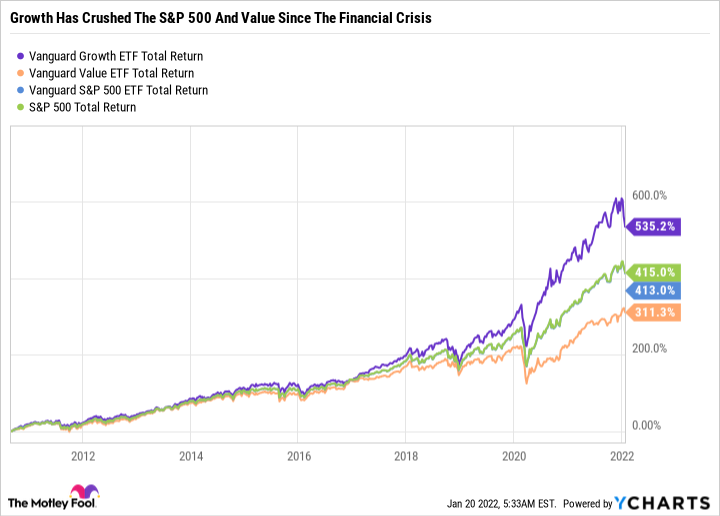Click the blue 413.0% value tag
The image size is (720, 516).
point(655,290)
